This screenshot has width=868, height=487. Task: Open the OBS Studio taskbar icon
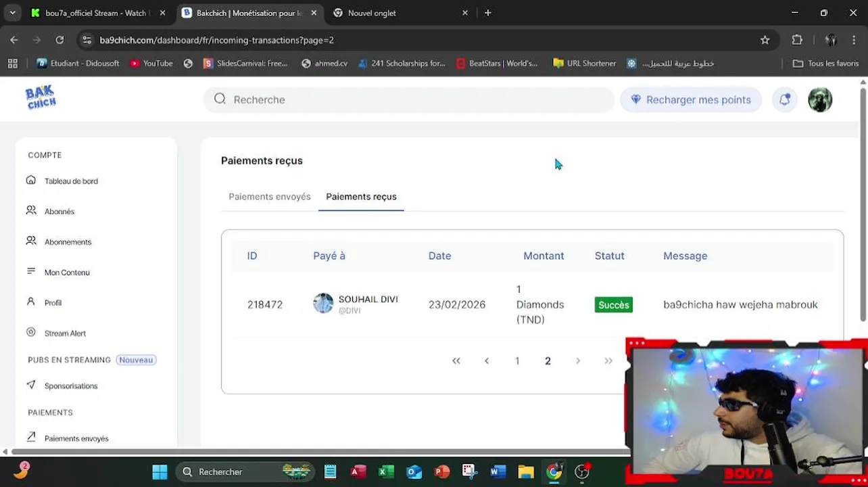click(581, 471)
